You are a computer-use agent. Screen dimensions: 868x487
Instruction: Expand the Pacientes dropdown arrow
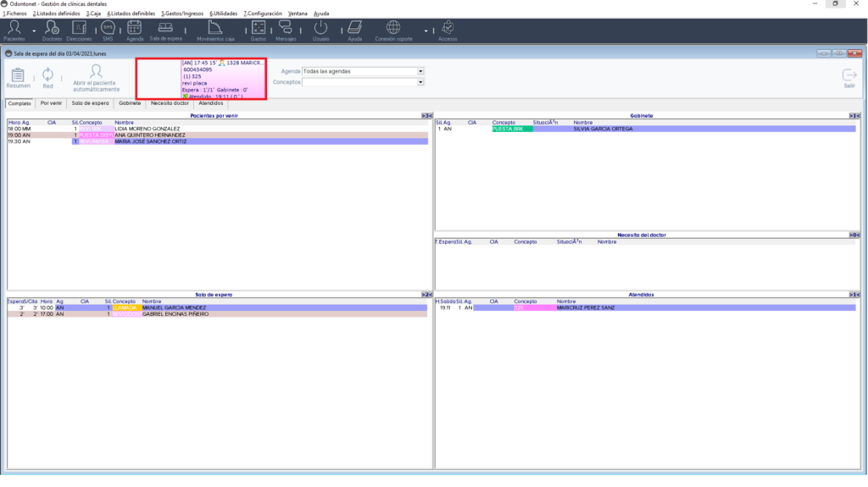[x=34, y=31]
